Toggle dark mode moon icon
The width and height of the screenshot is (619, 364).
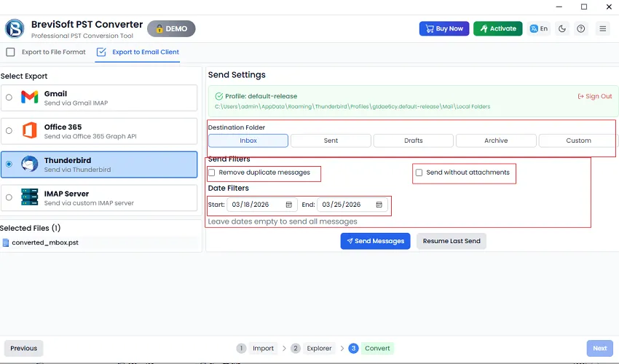click(562, 28)
